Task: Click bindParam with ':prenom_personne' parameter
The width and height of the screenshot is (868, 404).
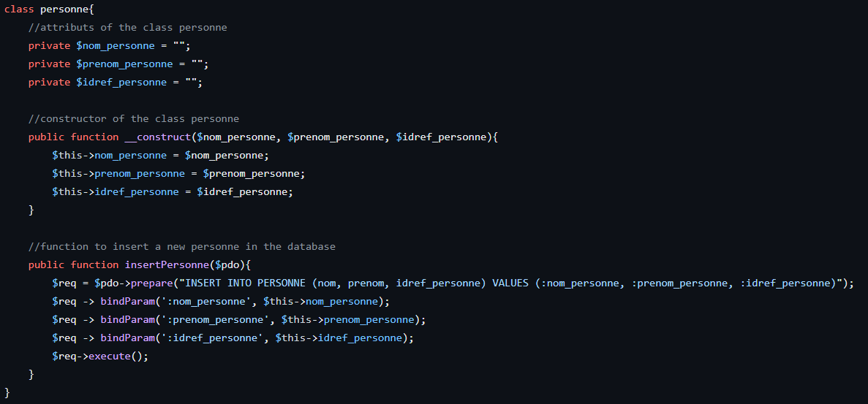Action: (x=239, y=319)
